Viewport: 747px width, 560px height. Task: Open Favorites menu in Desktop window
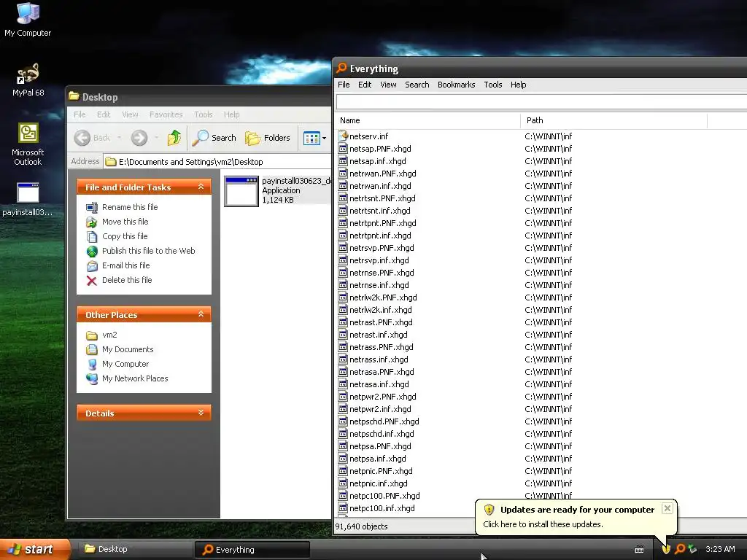point(166,114)
